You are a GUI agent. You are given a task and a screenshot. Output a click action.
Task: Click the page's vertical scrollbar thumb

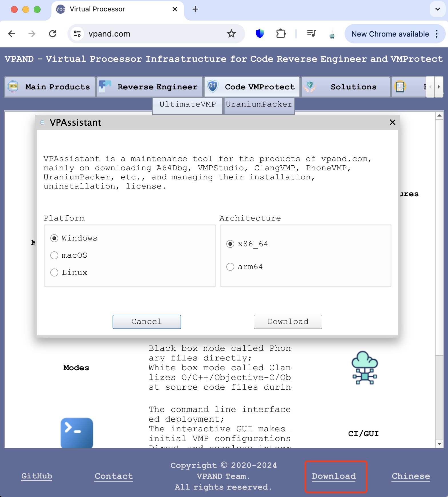click(x=439, y=397)
